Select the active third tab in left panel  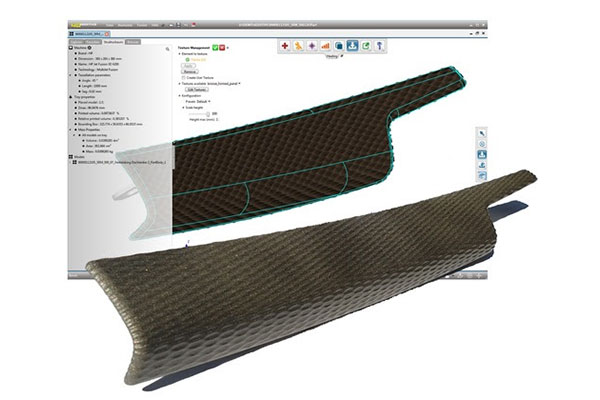tap(113, 42)
